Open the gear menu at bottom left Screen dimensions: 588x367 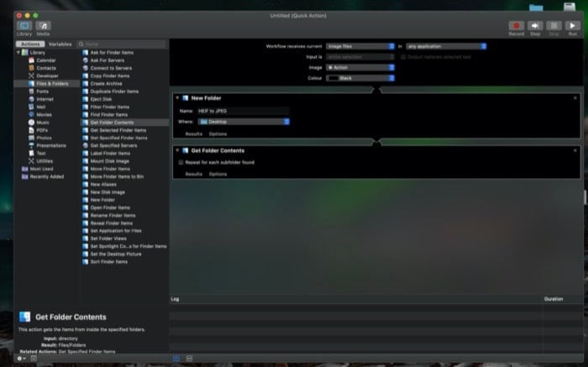point(21,359)
